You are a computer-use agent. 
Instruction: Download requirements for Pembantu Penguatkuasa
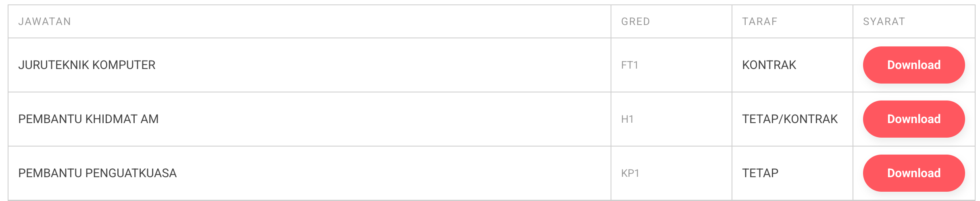(x=913, y=173)
